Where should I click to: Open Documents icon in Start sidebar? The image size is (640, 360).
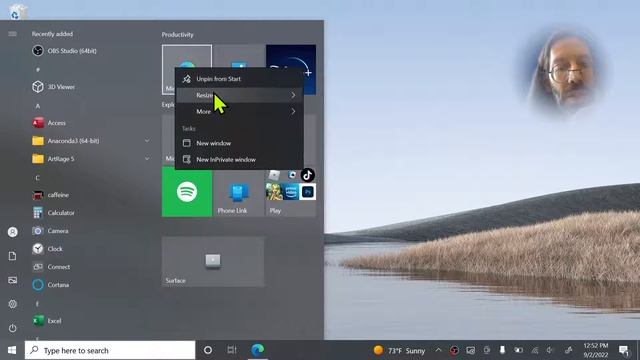pos(13,256)
